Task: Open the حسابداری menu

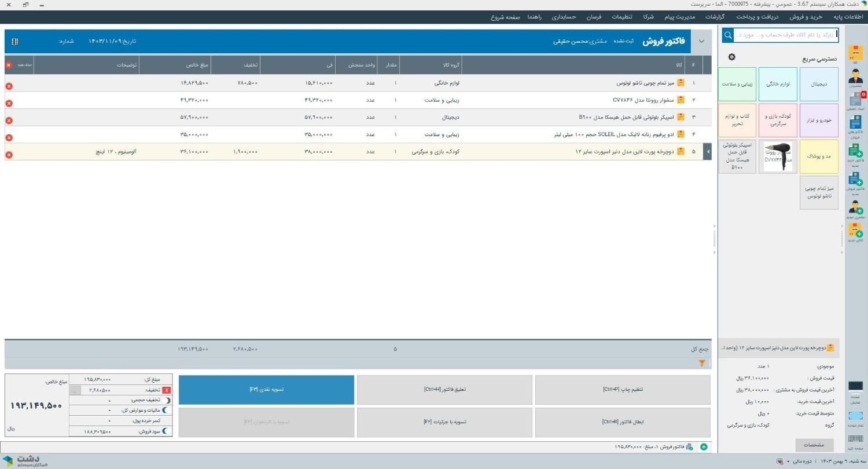Action: pyautogui.click(x=564, y=17)
